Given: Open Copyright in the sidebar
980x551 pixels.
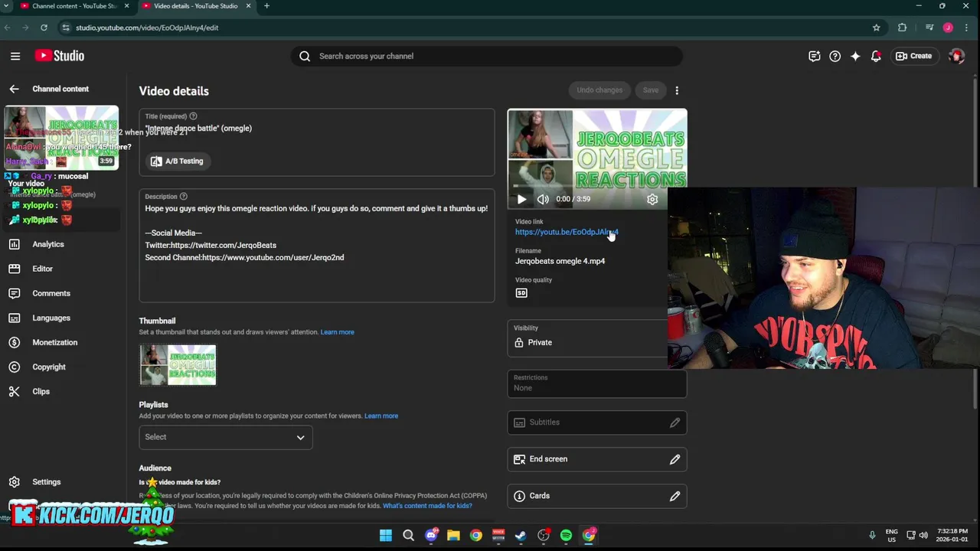Looking at the screenshot, I should 63,367.
